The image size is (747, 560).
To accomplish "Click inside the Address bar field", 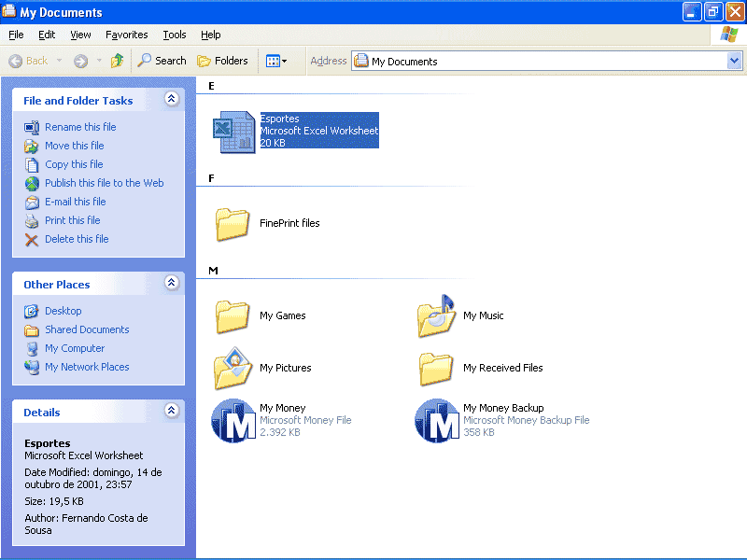I will point(542,62).
